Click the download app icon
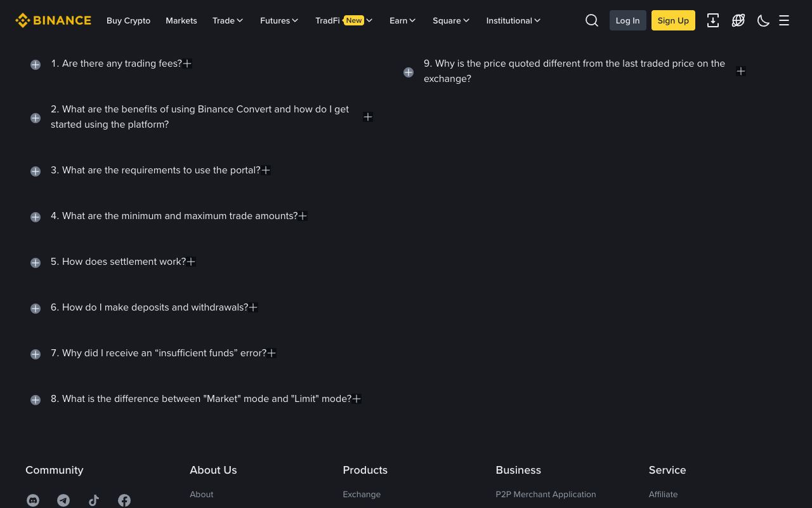Image resolution: width=812 pixels, height=508 pixels. [x=713, y=20]
